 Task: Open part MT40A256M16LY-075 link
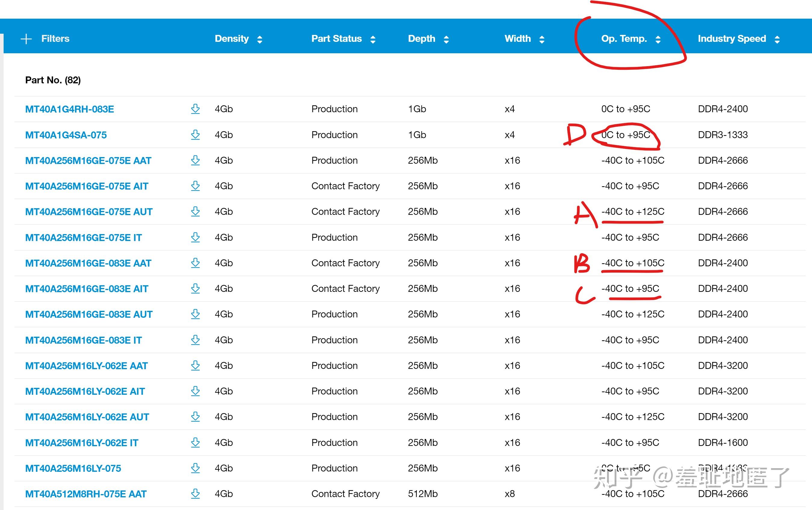(73, 468)
